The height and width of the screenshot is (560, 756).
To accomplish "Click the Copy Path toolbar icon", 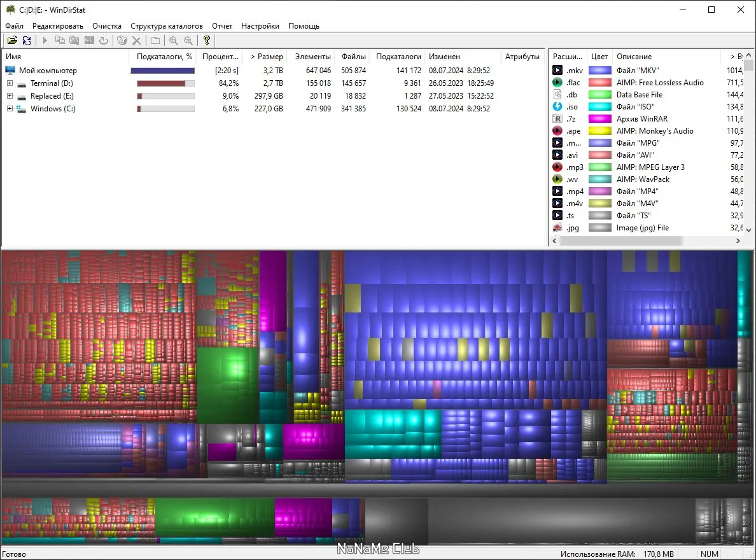I will (x=60, y=41).
